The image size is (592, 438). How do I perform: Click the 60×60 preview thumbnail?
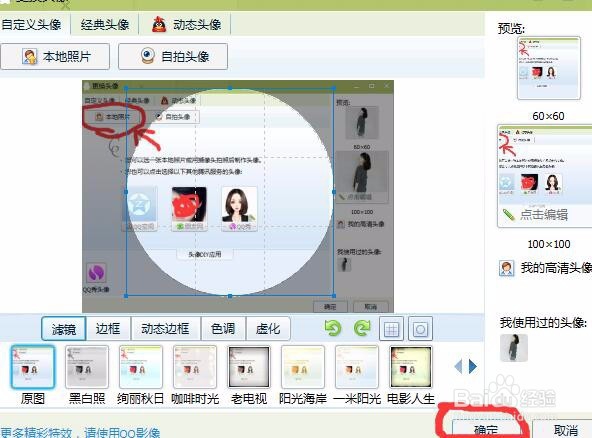pos(549,68)
